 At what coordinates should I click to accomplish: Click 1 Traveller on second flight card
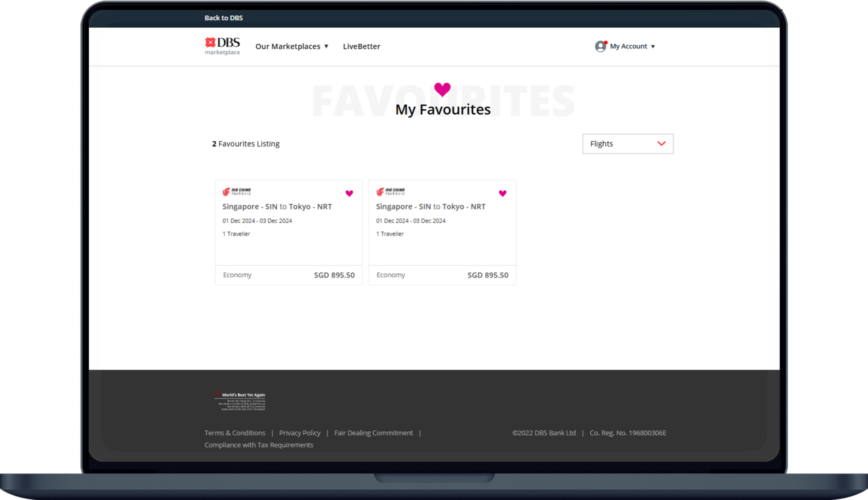tap(390, 234)
